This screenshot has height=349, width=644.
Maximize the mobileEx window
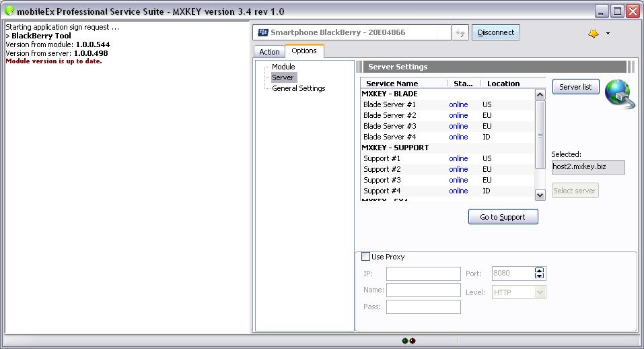(617, 11)
